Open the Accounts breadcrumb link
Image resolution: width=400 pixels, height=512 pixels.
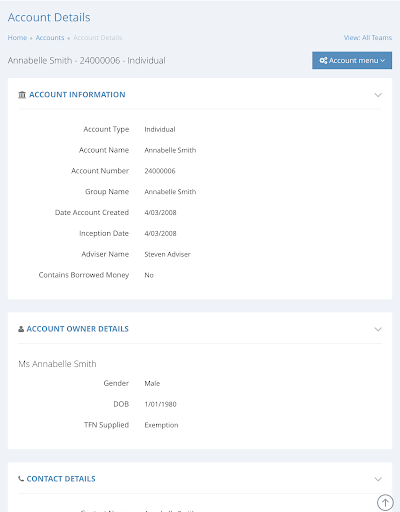coord(50,38)
